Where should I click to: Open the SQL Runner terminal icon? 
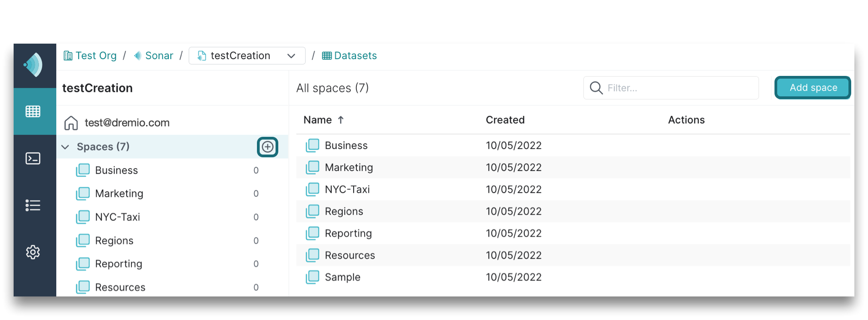coord(33,158)
